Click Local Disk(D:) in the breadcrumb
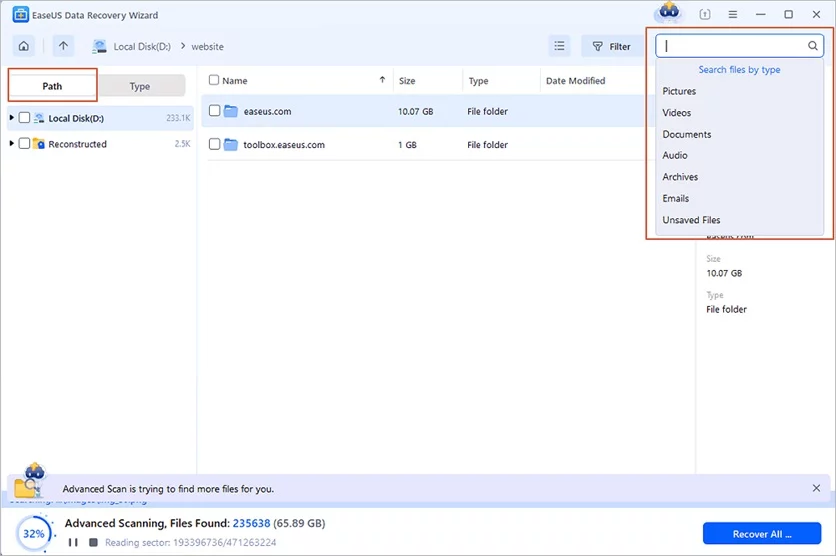 [x=139, y=46]
